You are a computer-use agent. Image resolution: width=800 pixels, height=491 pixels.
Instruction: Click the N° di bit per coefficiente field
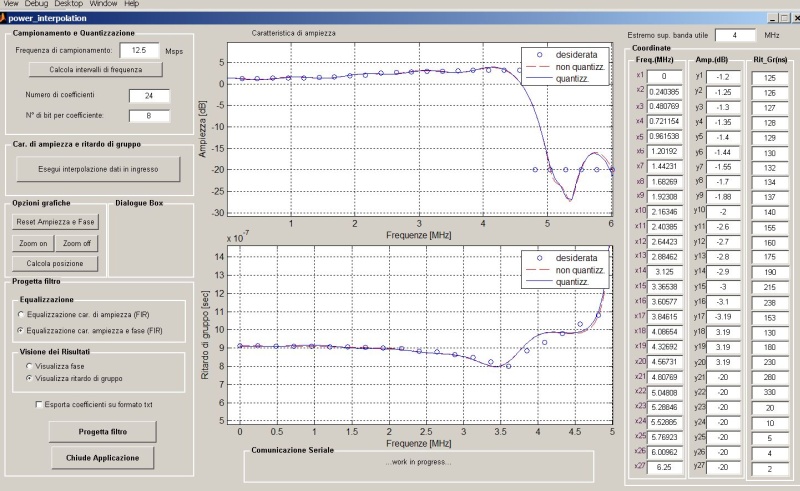(148, 115)
